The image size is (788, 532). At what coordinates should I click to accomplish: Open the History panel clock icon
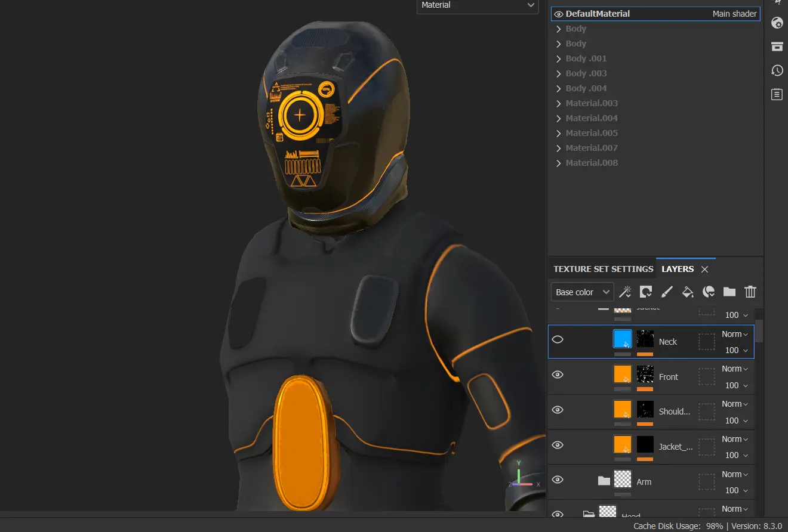(777, 70)
